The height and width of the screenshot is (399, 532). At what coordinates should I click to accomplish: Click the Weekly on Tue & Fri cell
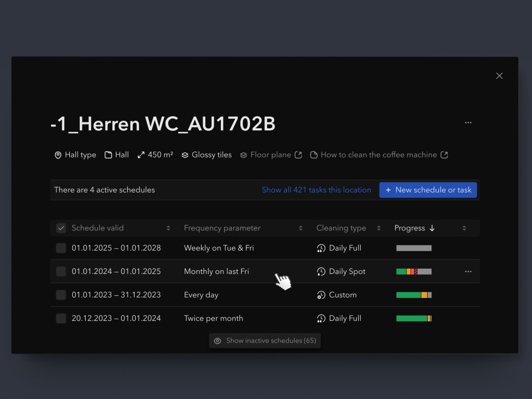coord(219,248)
